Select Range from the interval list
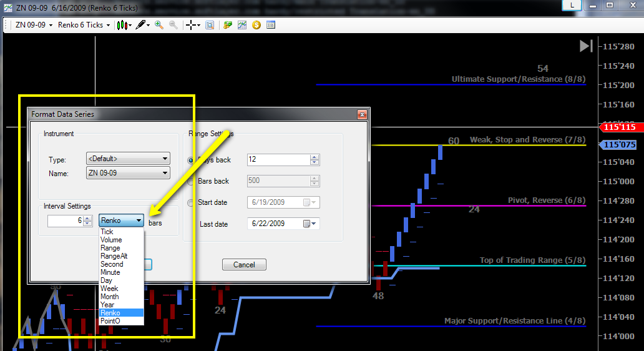 (x=121, y=248)
